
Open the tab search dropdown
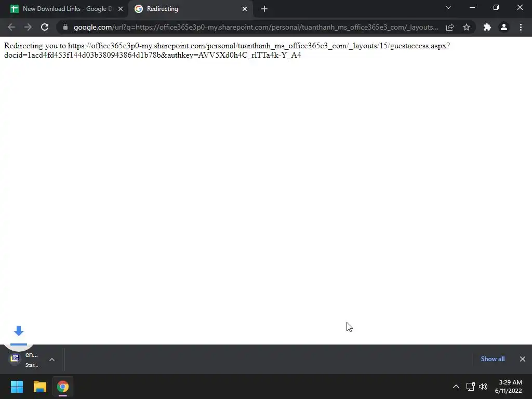[448, 7]
